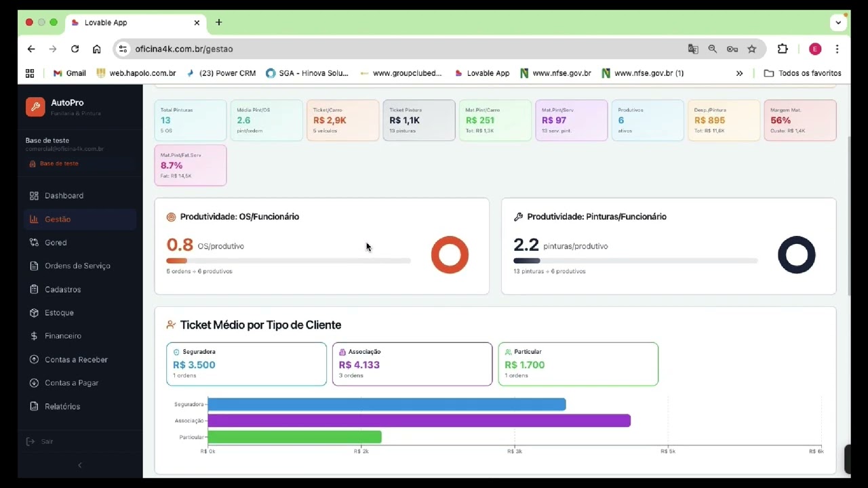
Task: Click the Mat.Pint/Carro card
Action: pyautogui.click(x=495, y=120)
